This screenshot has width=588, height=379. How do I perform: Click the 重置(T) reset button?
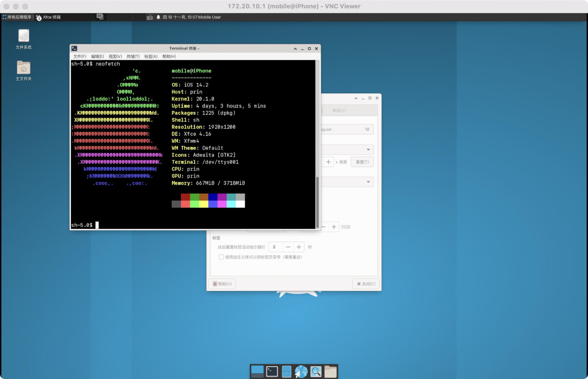(362, 162)
